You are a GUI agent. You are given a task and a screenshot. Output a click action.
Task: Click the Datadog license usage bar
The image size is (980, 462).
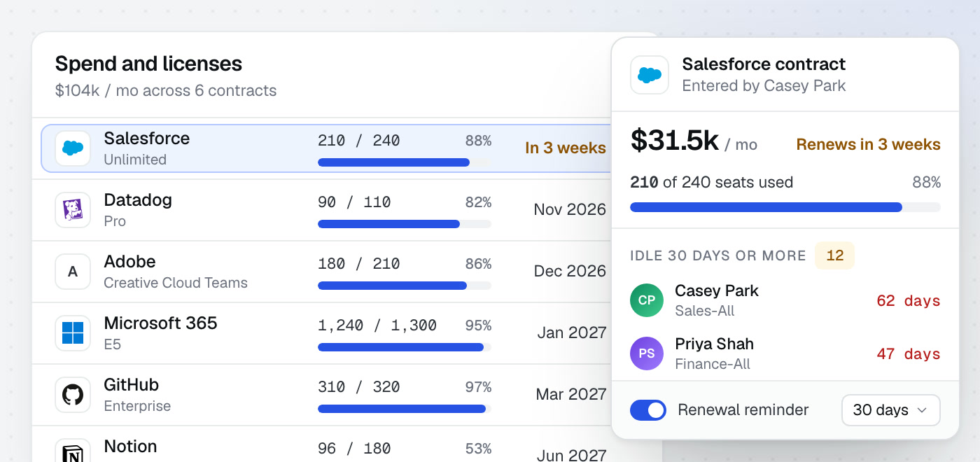[405, 224]
